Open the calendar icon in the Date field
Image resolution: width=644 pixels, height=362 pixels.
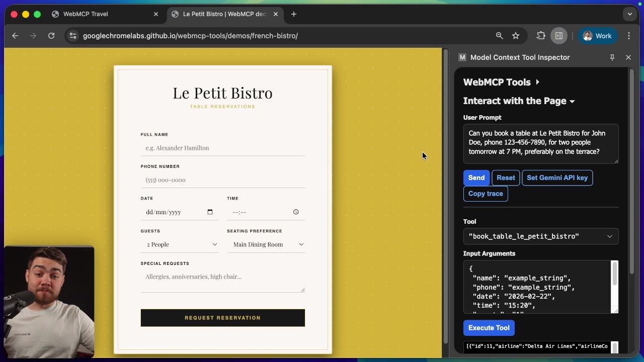[x=210, y=212]
